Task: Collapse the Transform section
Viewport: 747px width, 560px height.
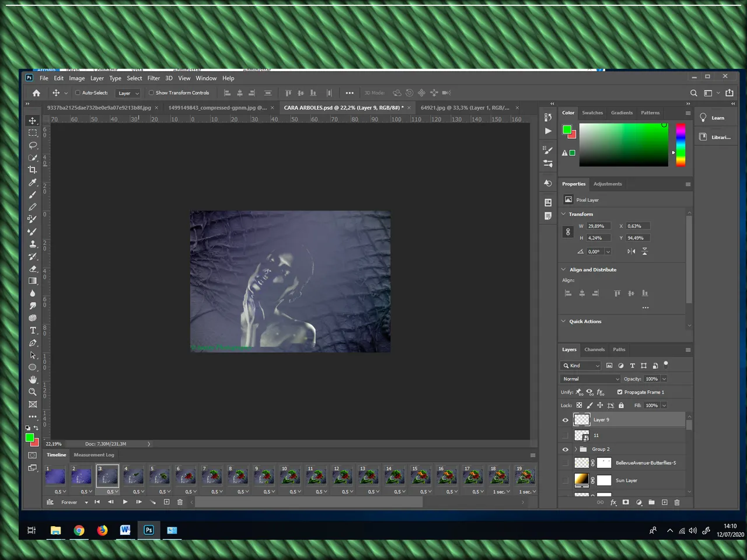Action: click(x=564, y=214)
